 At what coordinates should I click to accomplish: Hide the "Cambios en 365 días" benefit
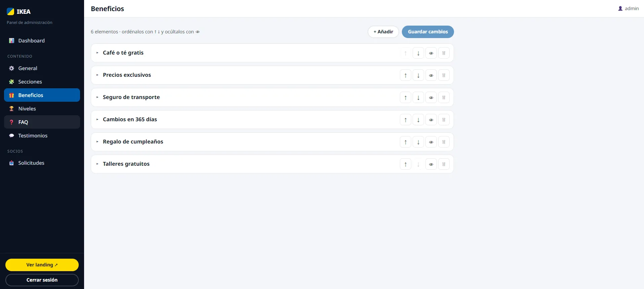coord(431,120)
